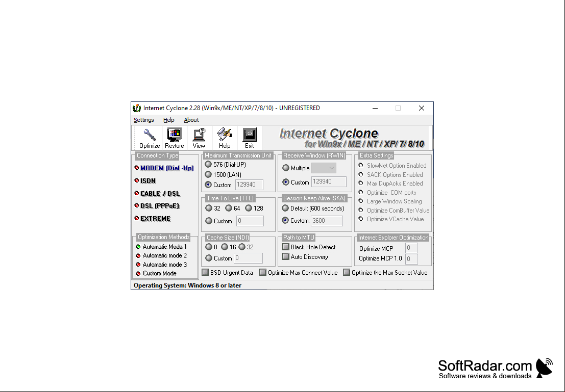565x392 pixels.
Task: Select Automatic Mode 1 optimization
Action: point(161,247)
